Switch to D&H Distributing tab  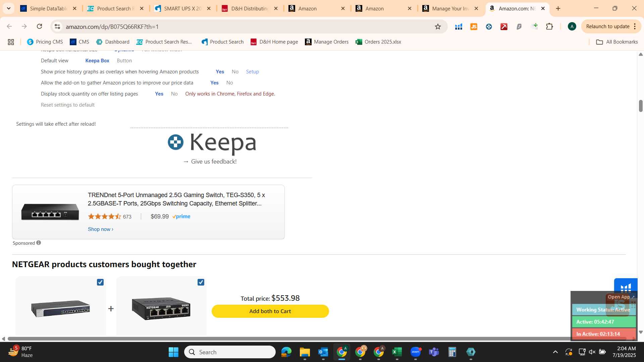click(250, 8)
